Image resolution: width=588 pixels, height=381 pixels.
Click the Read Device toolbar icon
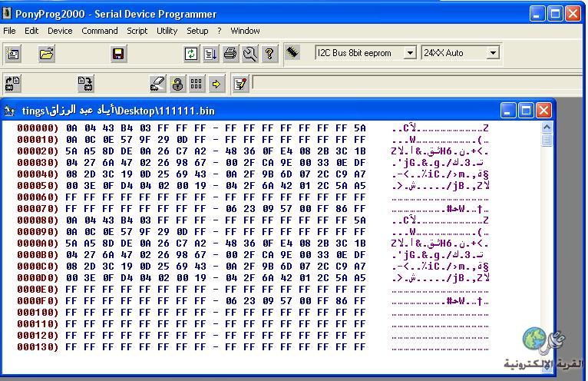click(x=13, y=83)
